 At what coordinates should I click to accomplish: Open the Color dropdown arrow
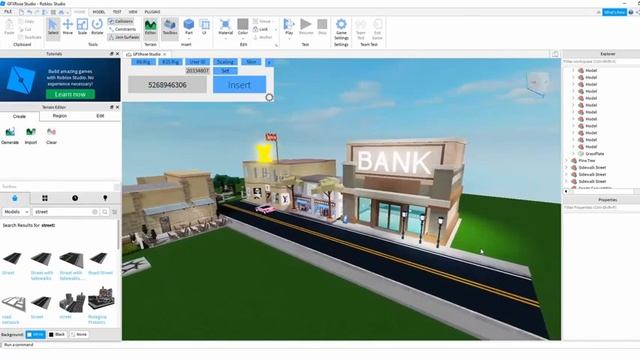tap(243, 39)
